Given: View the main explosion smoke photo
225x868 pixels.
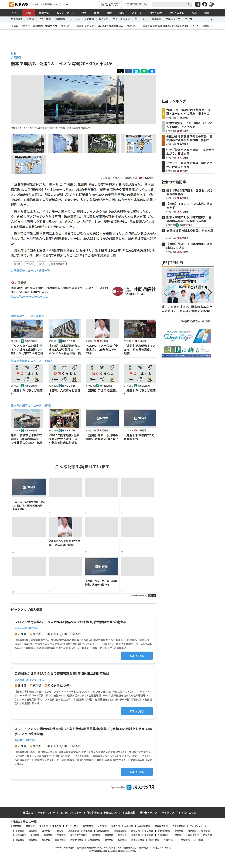Looking at the screenshot, I should tap(84, 100).
